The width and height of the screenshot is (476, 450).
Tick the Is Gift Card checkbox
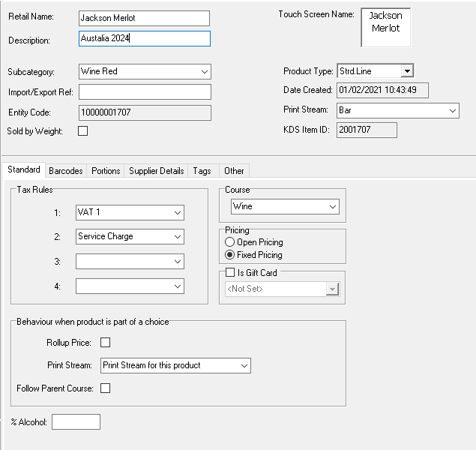[x=231, y=273]
